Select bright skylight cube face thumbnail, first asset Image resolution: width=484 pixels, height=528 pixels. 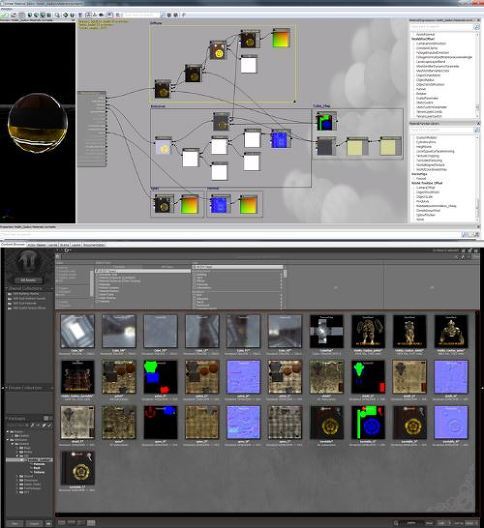(77, 331)
